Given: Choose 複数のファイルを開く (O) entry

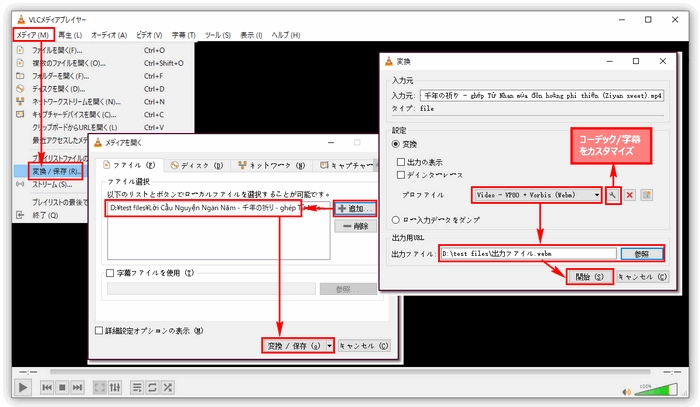Looking at the screenshot, I should pyautogui.click(x=104, y=63).
